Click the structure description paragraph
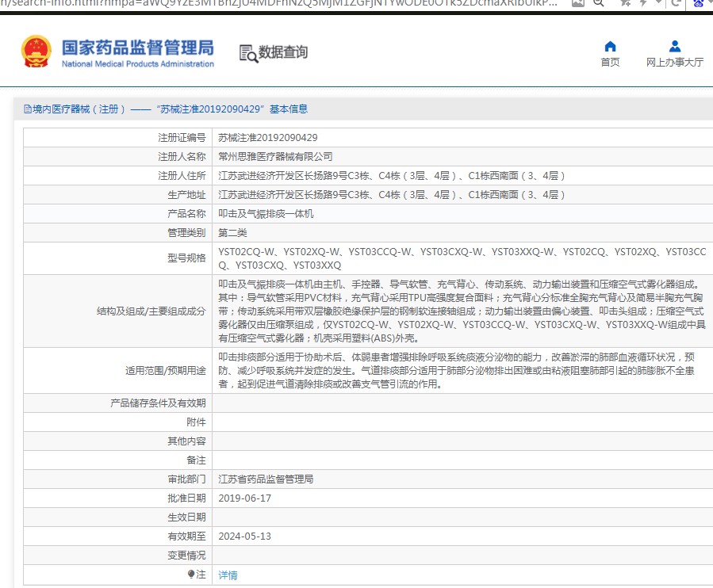Viewport: 713px width, 588px height. pyautogui.click(x=462, y=311)
